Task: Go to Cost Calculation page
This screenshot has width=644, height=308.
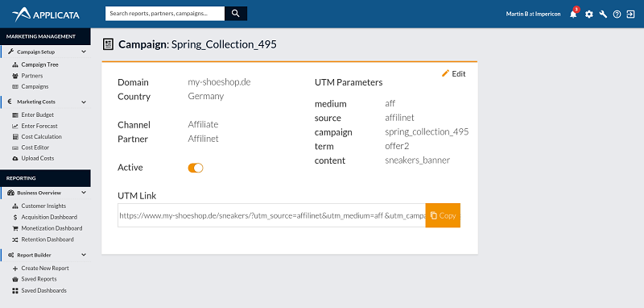Action: pyautogui.click(x=42, y=137)
